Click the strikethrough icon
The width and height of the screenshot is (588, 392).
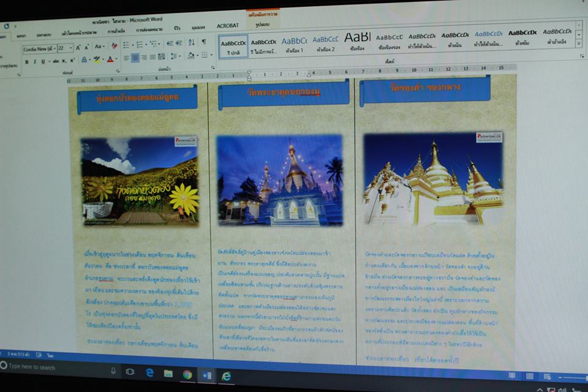coord(55,61)
